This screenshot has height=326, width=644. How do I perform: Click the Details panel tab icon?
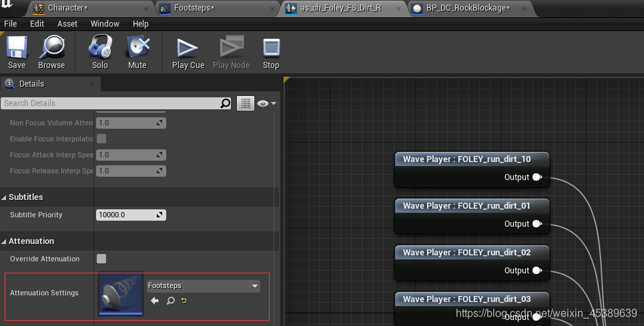[x=9, y=83]
